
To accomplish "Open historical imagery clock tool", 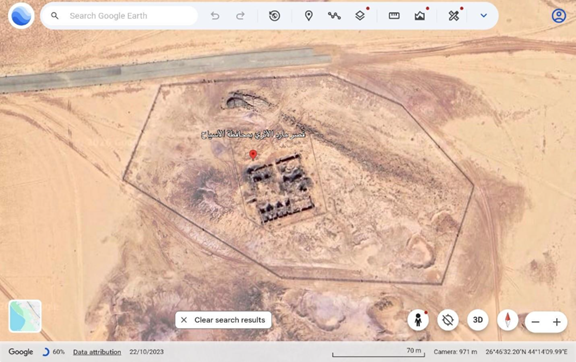I will [x=274, y=16].
